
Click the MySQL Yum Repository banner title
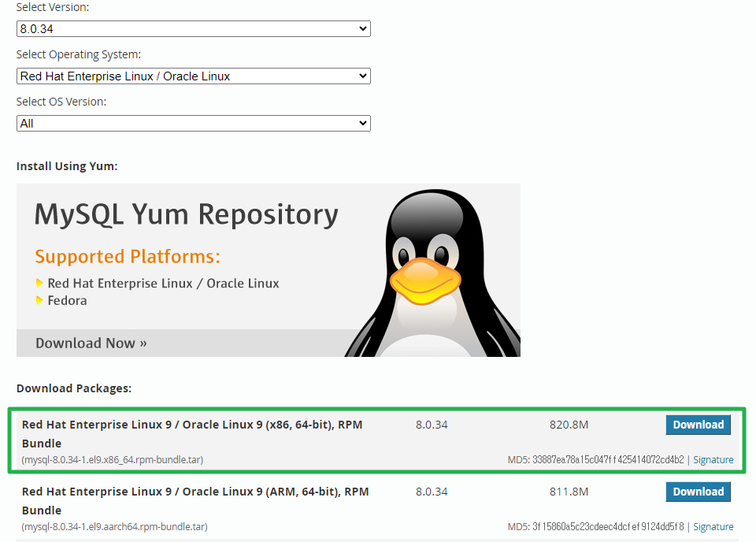(186, 214)
